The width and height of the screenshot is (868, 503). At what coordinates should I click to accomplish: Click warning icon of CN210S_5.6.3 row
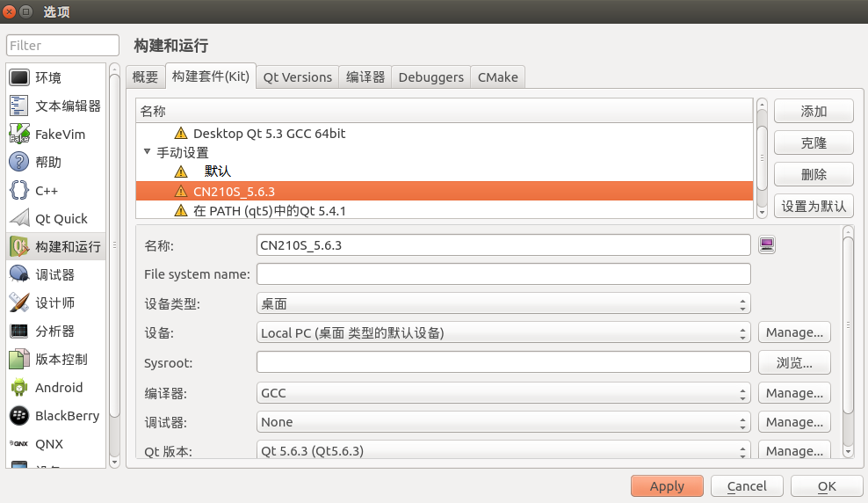pos(180,191)
